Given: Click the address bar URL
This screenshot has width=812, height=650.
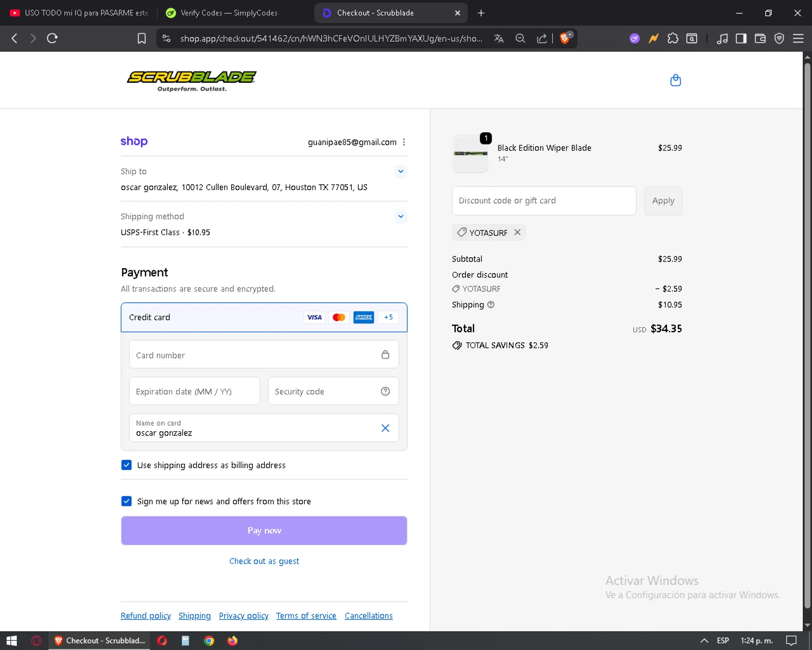Looking at the screenshot, I should (x=331, y=38).
